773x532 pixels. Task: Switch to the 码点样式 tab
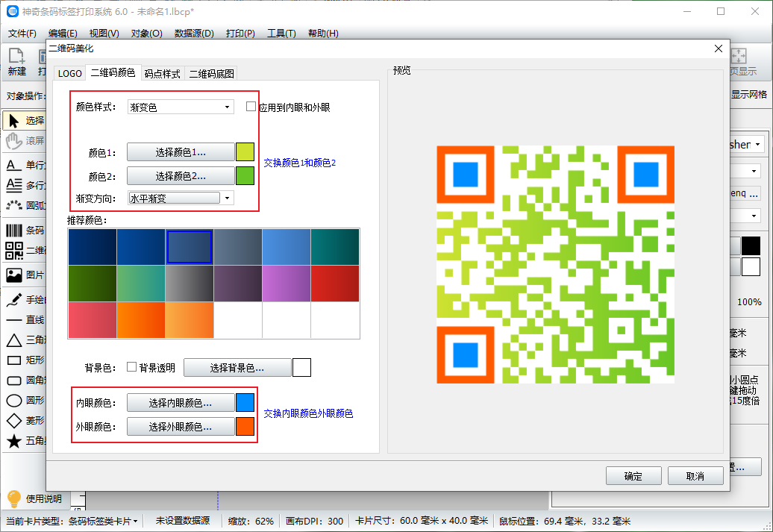[x=162, y=73]
